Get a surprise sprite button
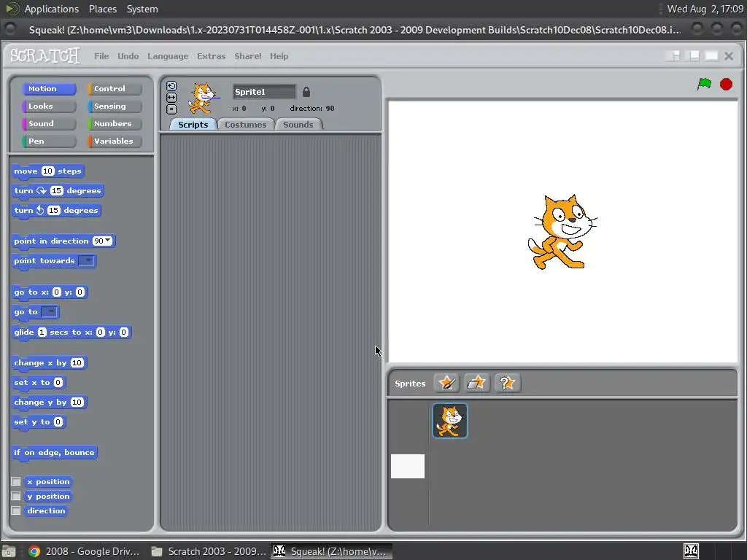The image size is (747, 560). pyautogui.click(x=508, y=383)
